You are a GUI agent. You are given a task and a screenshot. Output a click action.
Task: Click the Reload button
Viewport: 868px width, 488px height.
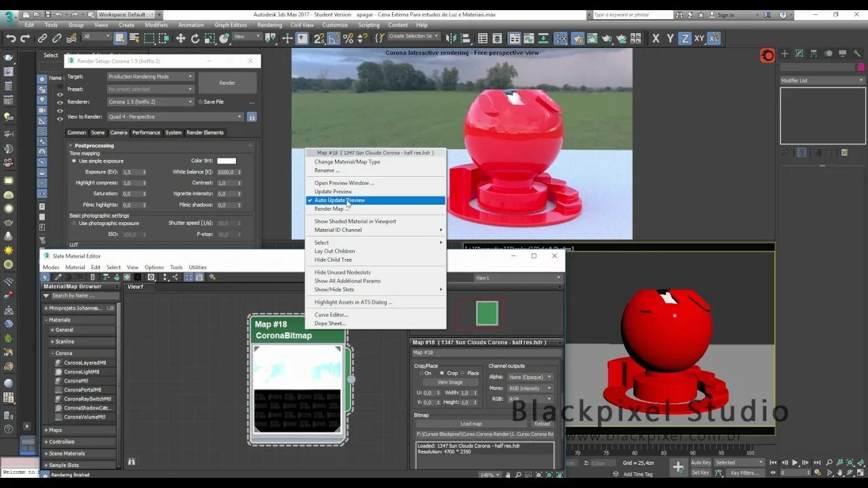click(542, 424)
